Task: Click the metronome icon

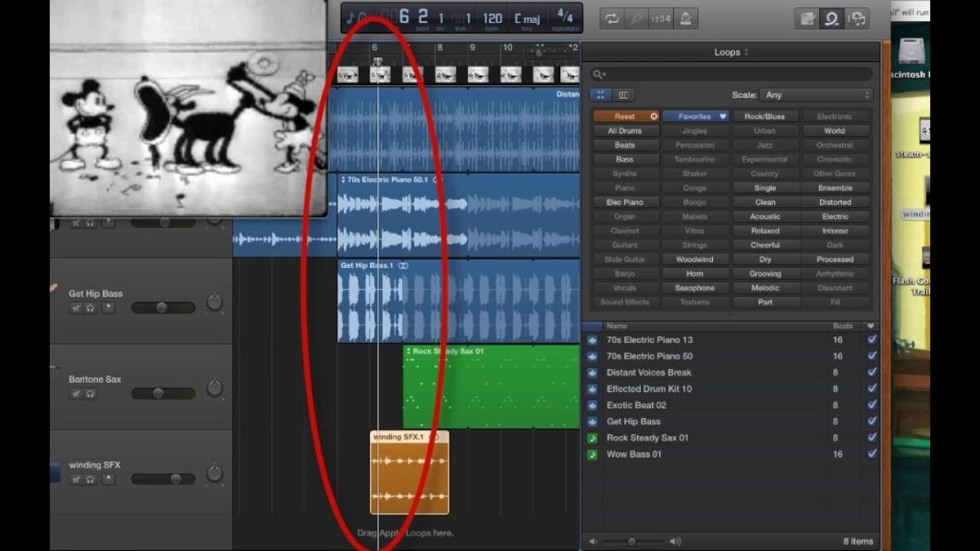Action: click(685, 18)
